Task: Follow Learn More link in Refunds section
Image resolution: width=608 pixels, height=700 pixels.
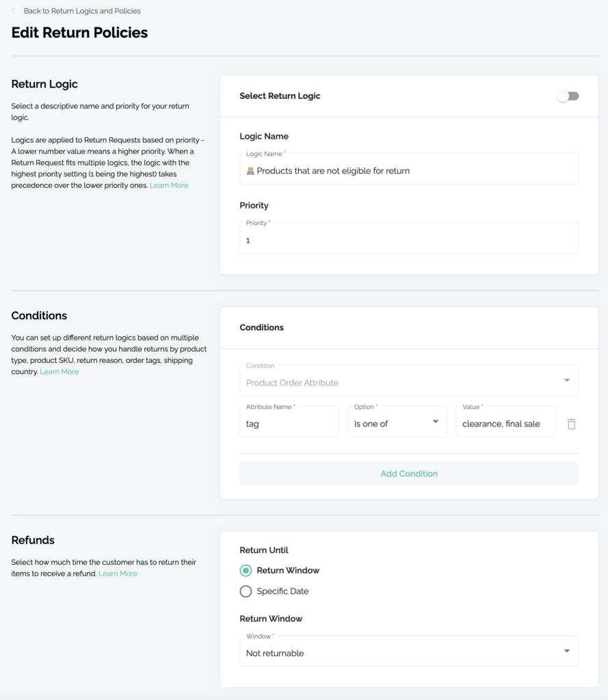Action: [x=118, y=574]
